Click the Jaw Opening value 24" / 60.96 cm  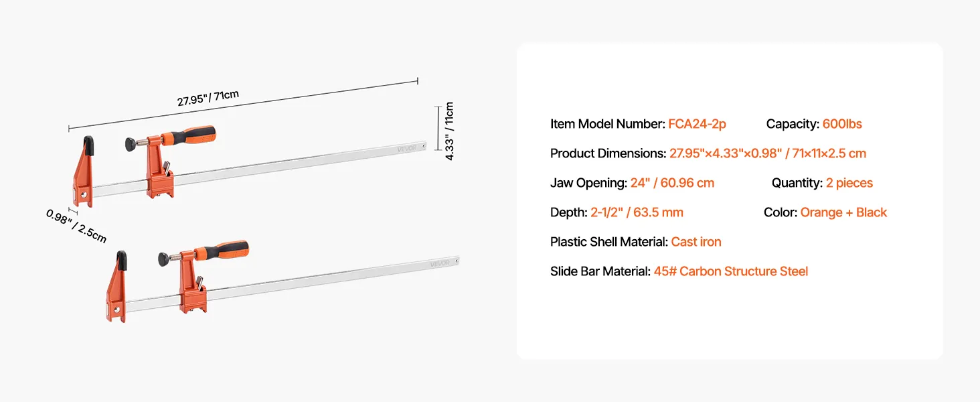(x=672, y=183)
